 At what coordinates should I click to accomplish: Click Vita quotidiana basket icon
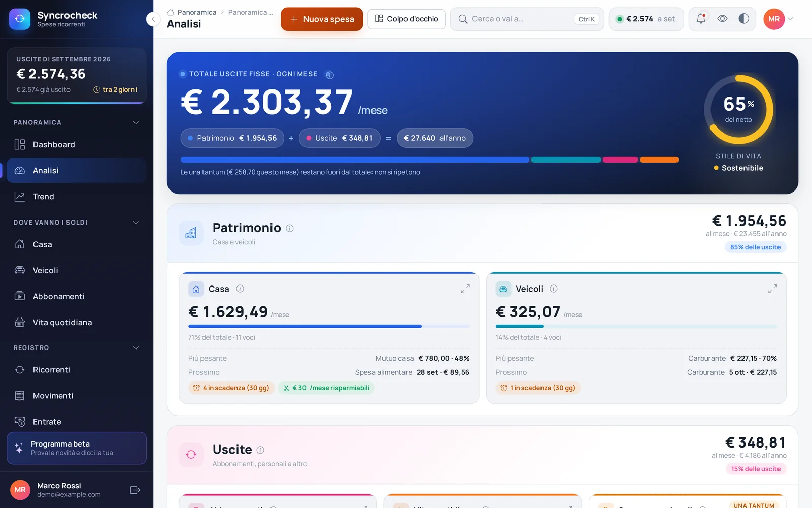[x=20, y=322]
